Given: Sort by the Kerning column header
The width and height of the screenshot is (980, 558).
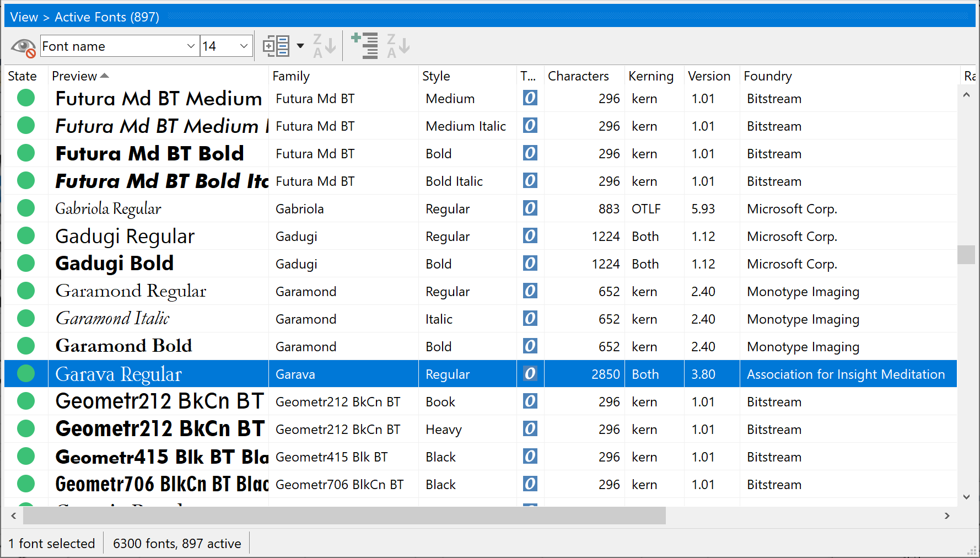Looking at the screenshot, I should click(x=654, y=76).
